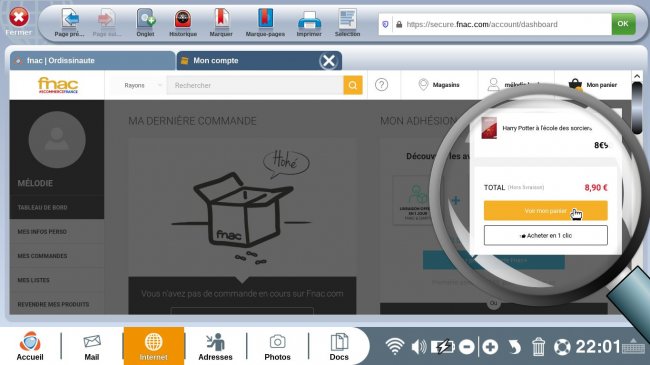Click the Page précédente back arrow icon
The width and height of the screenshot is (650, 365).
[70, 19]
